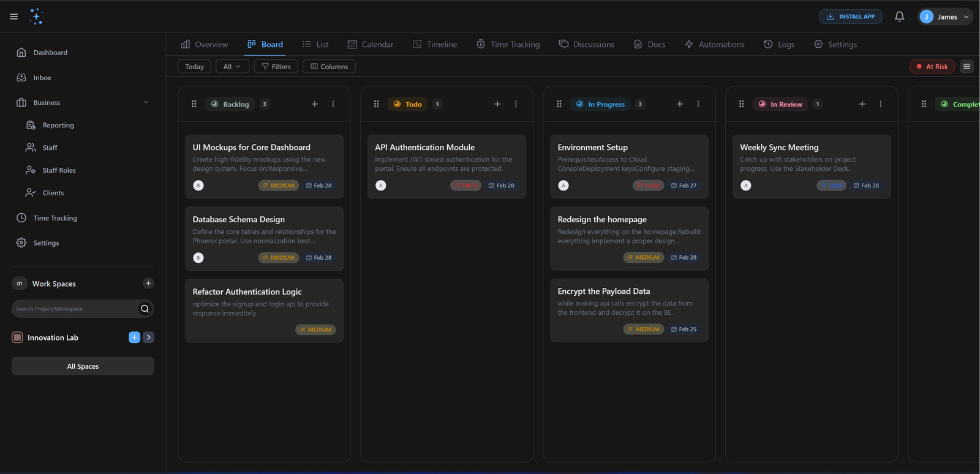The image size is (980, 474).
Task: Add a new workspace with plus icon
Action: point(148,283)
